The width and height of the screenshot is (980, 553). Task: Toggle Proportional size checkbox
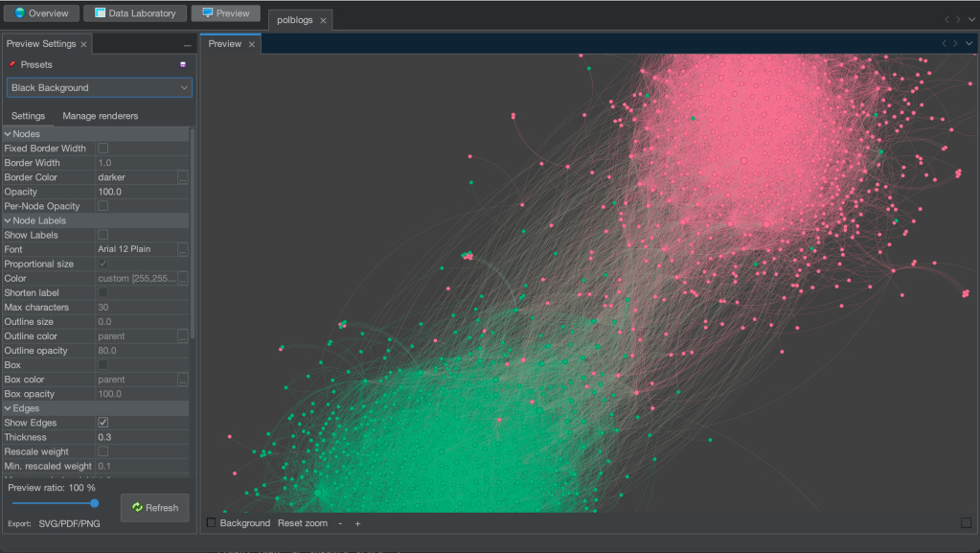coord(103,264)
